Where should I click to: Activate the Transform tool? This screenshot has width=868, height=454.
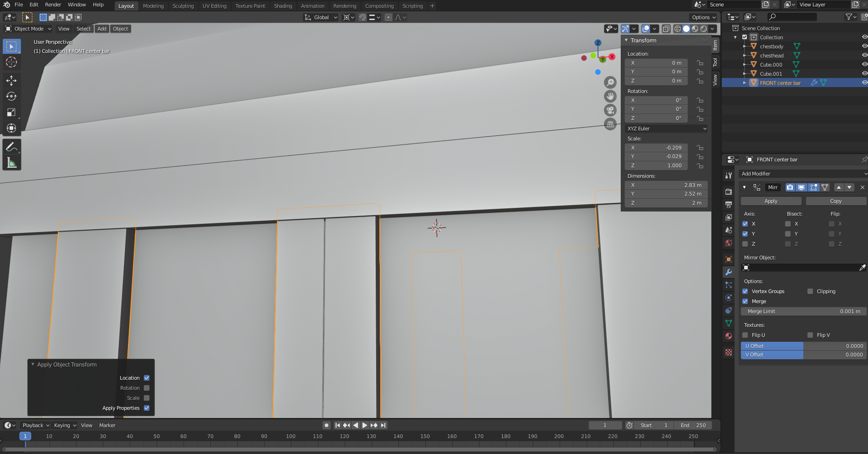[11, 129]
